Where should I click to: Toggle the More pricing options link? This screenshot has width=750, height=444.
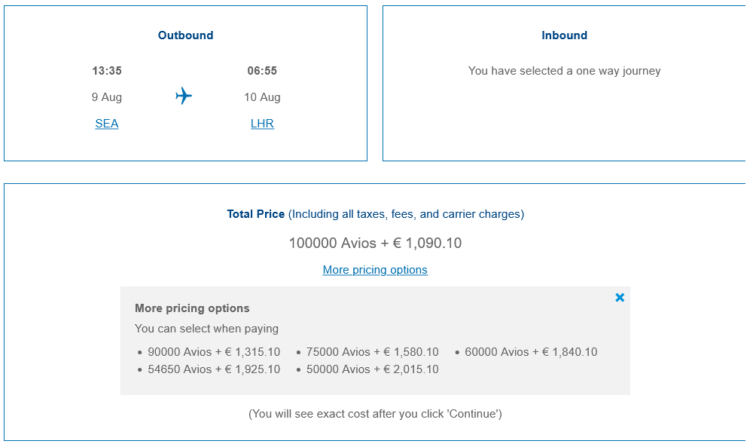[x=375, y=270]
